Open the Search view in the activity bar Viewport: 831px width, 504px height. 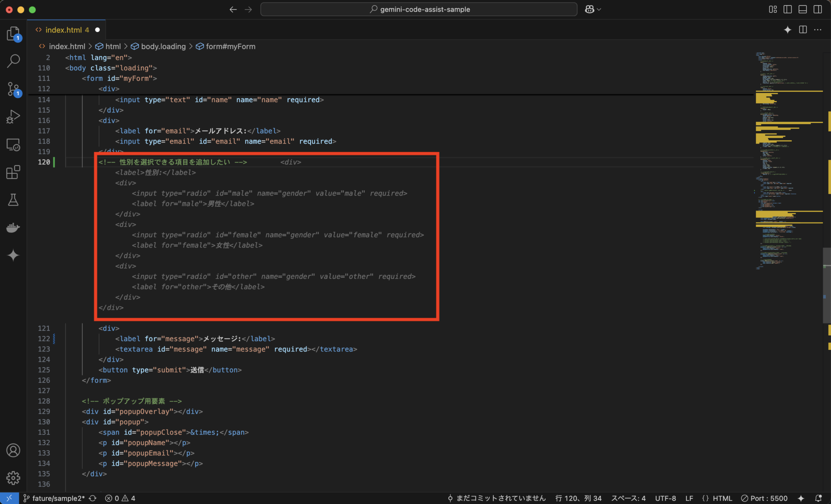pyautogui.click(x=14, y=61)
